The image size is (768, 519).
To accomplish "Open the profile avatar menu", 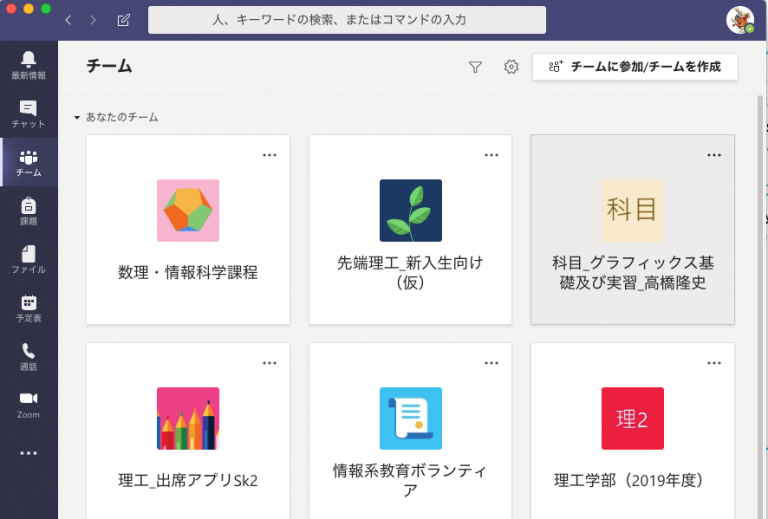I will 740,20.
